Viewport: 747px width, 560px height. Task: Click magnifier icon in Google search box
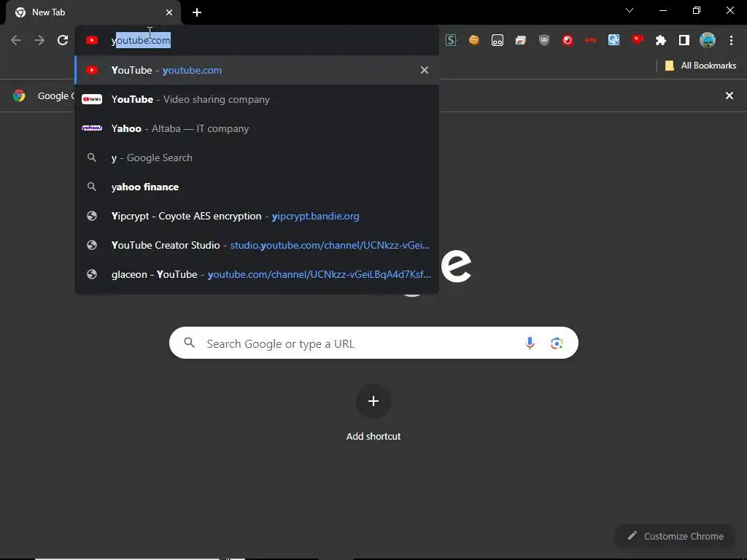(x=190, y=343)
